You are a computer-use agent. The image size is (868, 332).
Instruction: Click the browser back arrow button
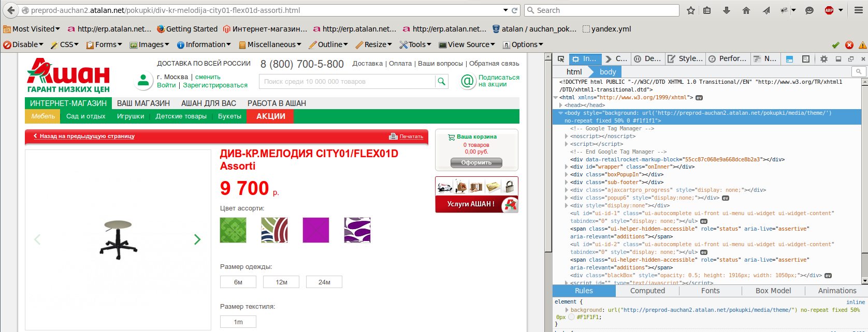[x=11, y=10]
